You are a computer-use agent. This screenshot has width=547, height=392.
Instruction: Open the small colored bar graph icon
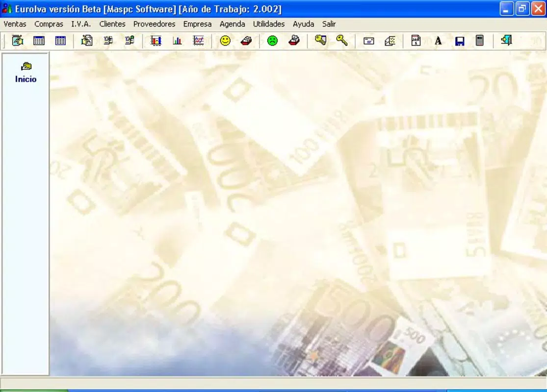[x=177, y=40]
